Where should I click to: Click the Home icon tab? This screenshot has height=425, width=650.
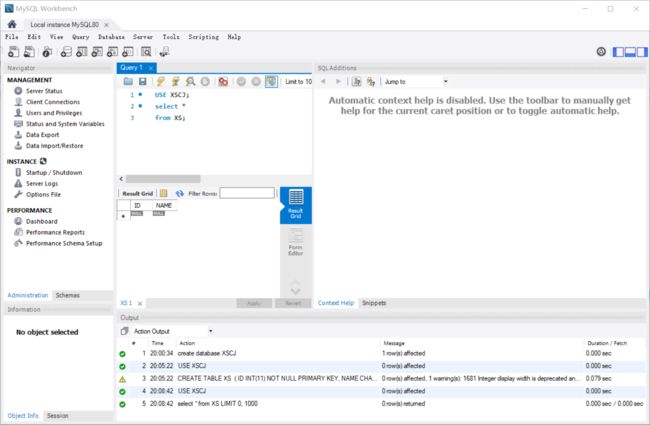[12, 24]
